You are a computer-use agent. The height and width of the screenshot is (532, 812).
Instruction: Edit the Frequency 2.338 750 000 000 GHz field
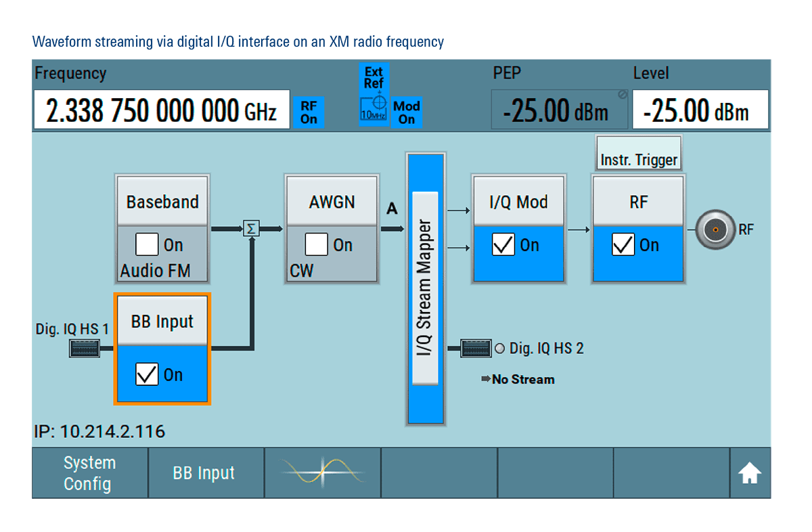tap(162, 110)
